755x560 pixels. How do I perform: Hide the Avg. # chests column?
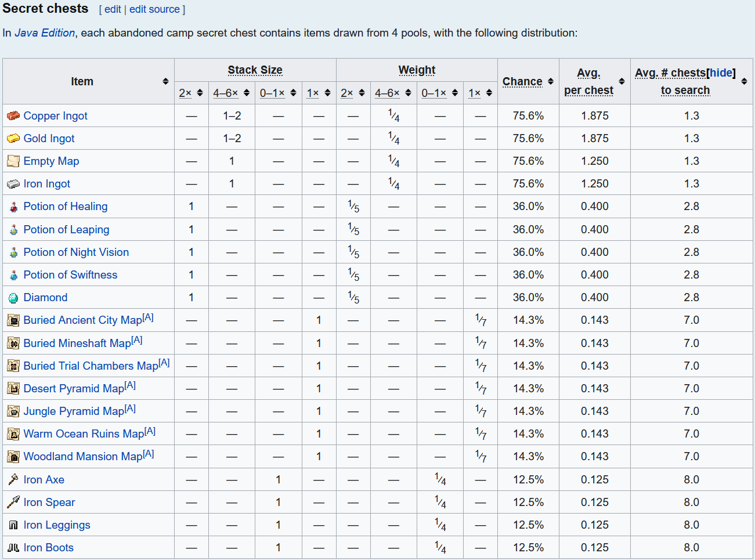point(721,73)
